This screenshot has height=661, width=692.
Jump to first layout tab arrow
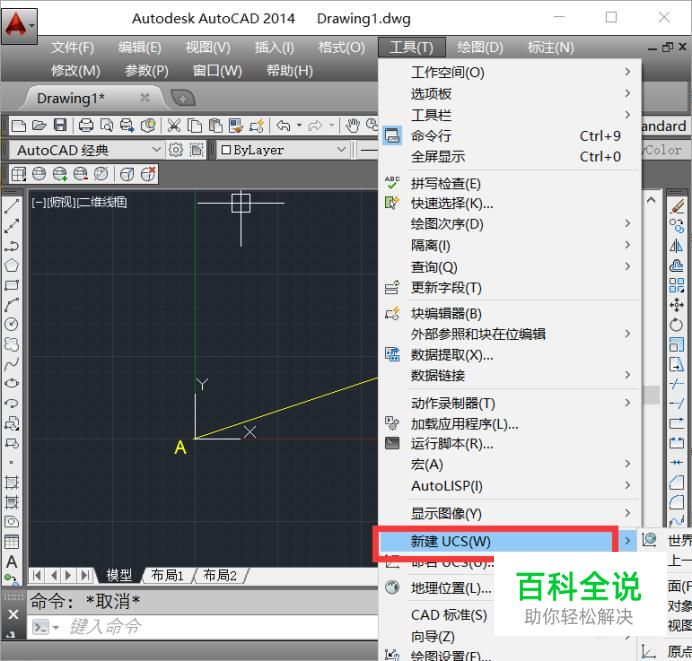coord(38,575)
